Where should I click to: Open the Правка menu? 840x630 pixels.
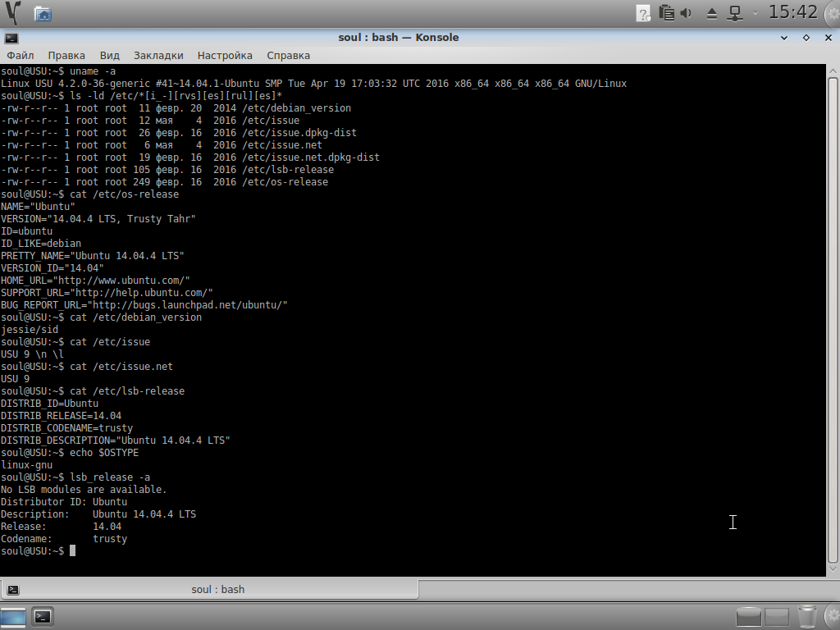click(x=66, y=55)
